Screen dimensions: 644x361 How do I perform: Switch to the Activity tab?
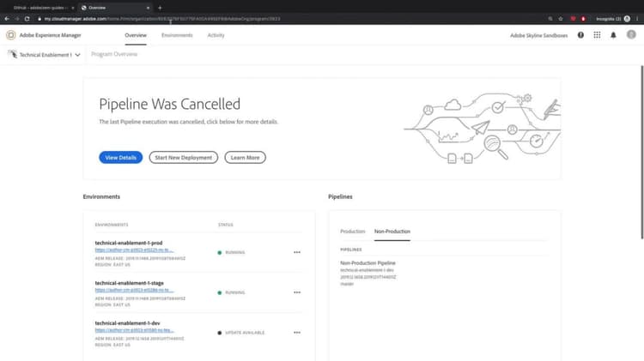[216, 35]
